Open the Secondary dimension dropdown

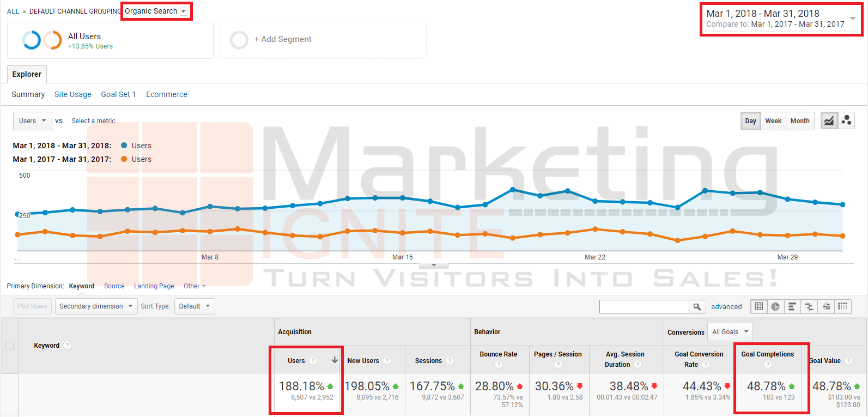[96, 306]
